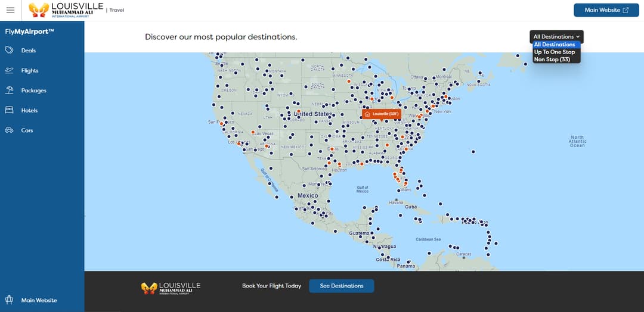Click the Louisville (SDF) map label
Screen dimensions: 644x312
pyautogui.click(x=381, y=114)
